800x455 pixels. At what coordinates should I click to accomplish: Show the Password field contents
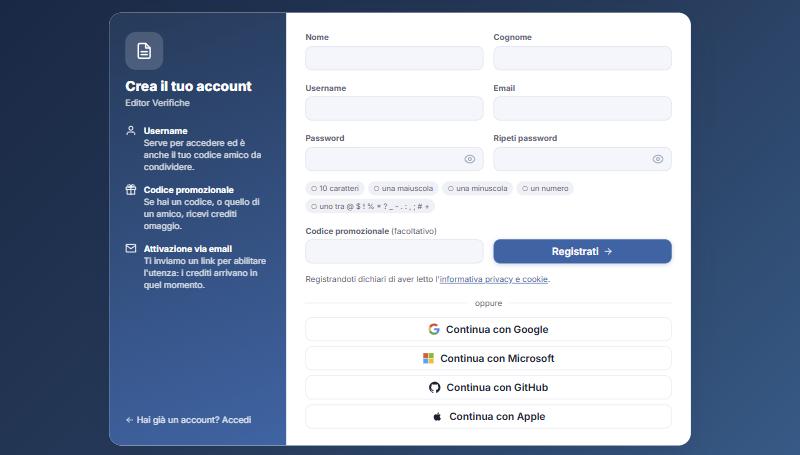[x=469, y=159]
